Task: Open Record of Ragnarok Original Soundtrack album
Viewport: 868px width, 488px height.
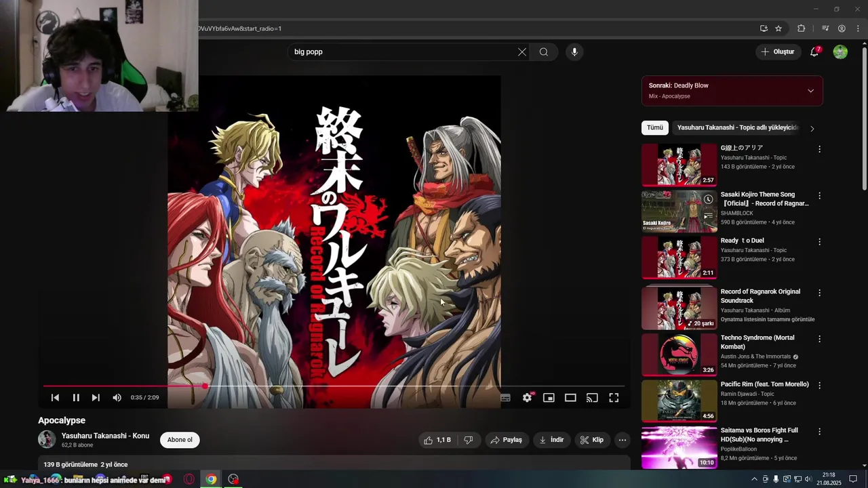Action: 760,296
